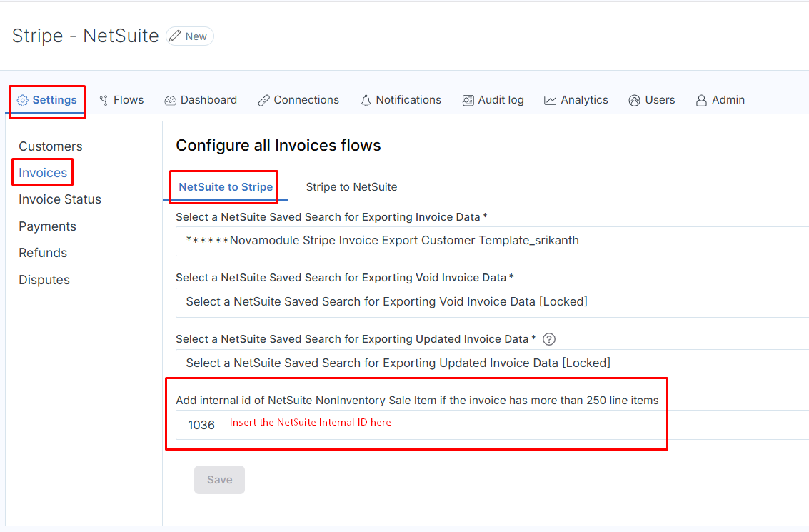809x532 pixels.
Task: Select Invoices in the settings sidebar
Action: 43,172
